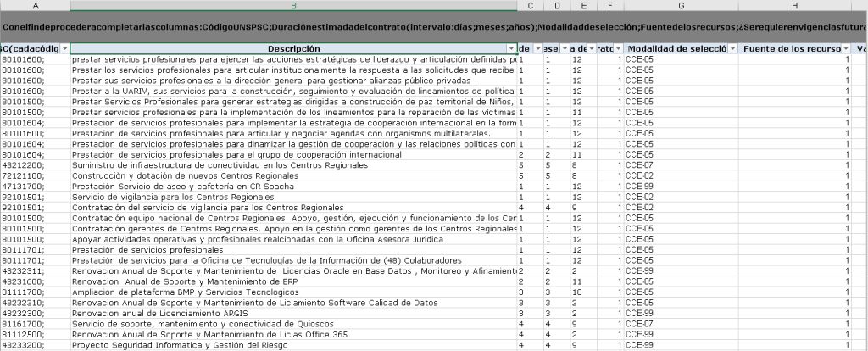Viewport: 868px width, 351px height.
Task: Select 'CCE-99' in the Servicio de aseo y cafetería row
Action: [x=681, y=186]
